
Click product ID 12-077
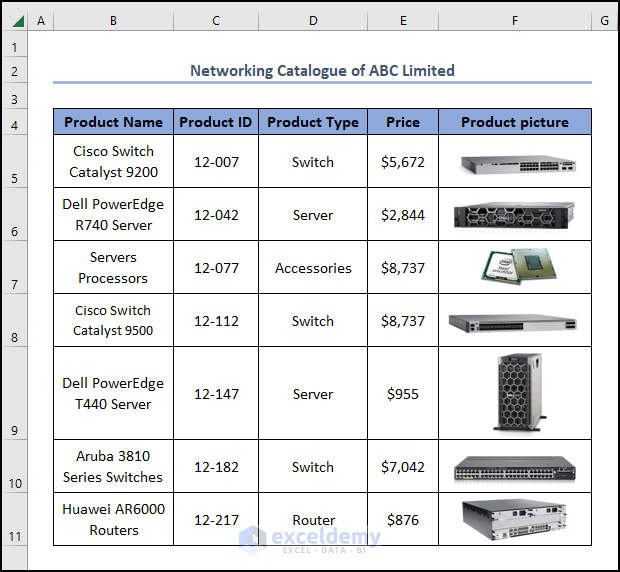216,267
